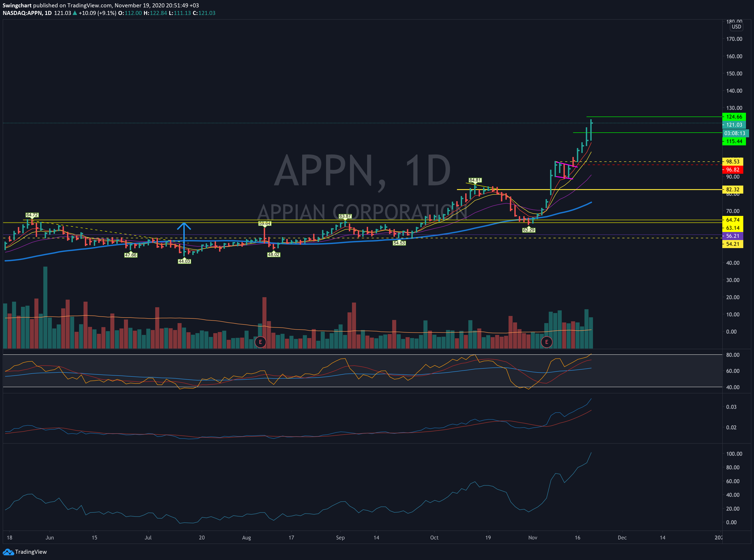754x560 pixels.
Task: Click the 0.03 indicator axis tick
Action: pyautogui.click(x=731, y=407)
